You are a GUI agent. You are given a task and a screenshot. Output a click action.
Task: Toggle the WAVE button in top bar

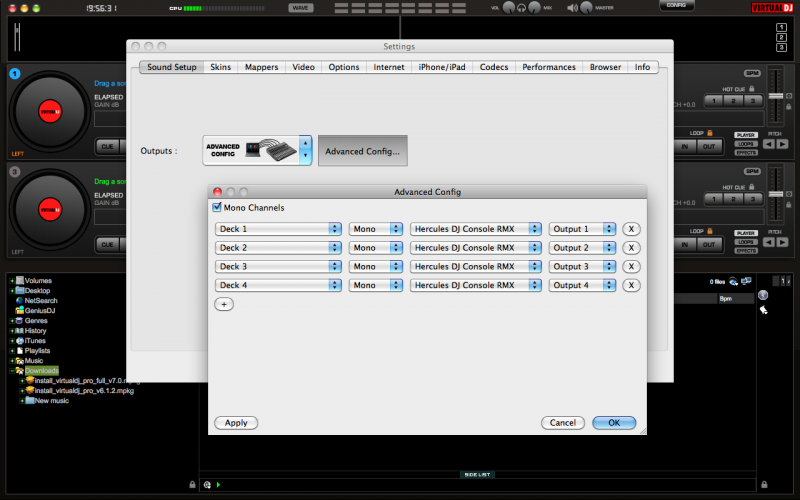[301, 8]
